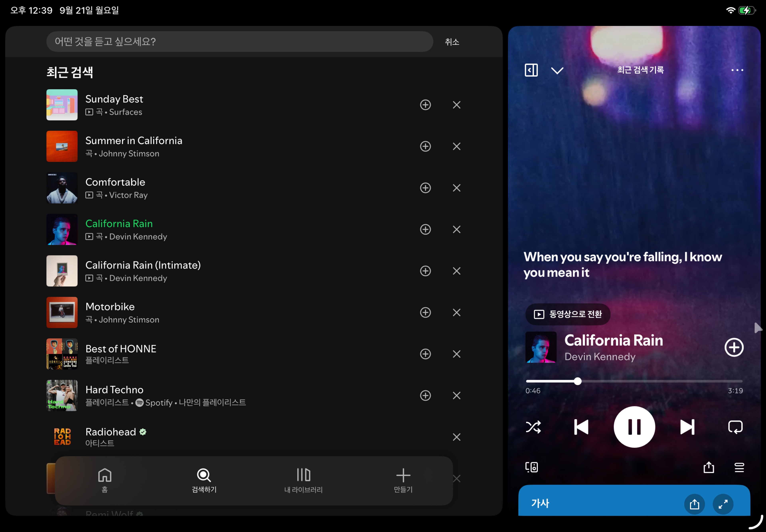The image size is (766, 532).
Task: Remove Sunday Best from recent searches
Action: [457, 105]
